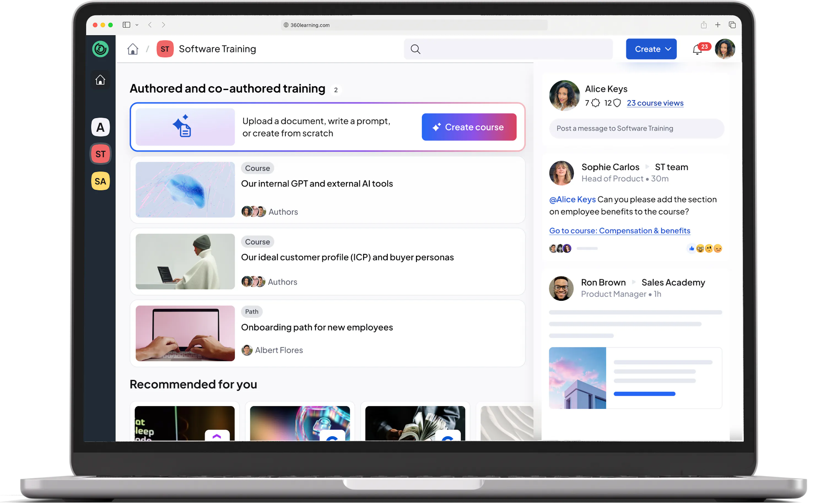Open the Onboarding path thumbnail
Image resolution: width=826 pixels, height=504 pixels.
(x=185, y=333)
